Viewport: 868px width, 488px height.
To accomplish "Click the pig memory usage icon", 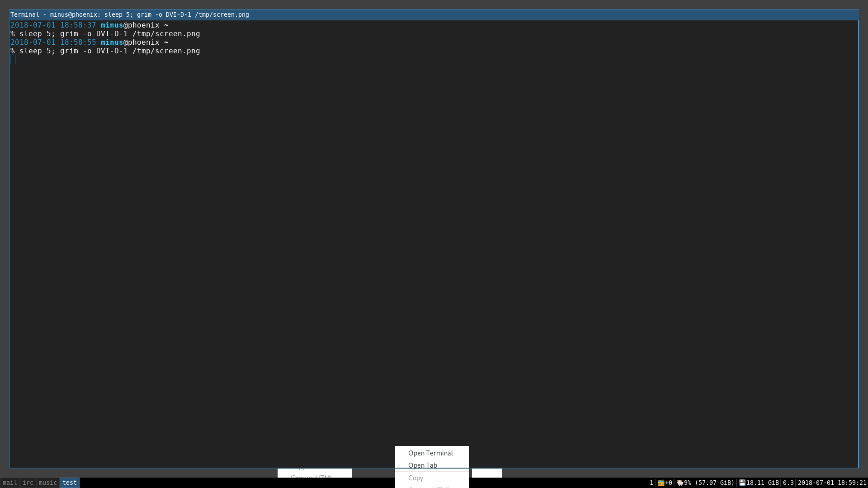I will 680,483.
